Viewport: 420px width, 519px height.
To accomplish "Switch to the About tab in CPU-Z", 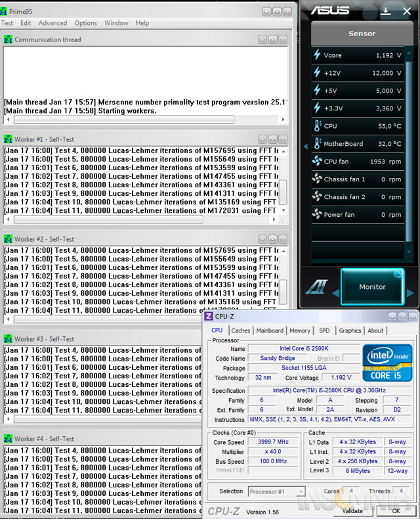I will point(375,330).
